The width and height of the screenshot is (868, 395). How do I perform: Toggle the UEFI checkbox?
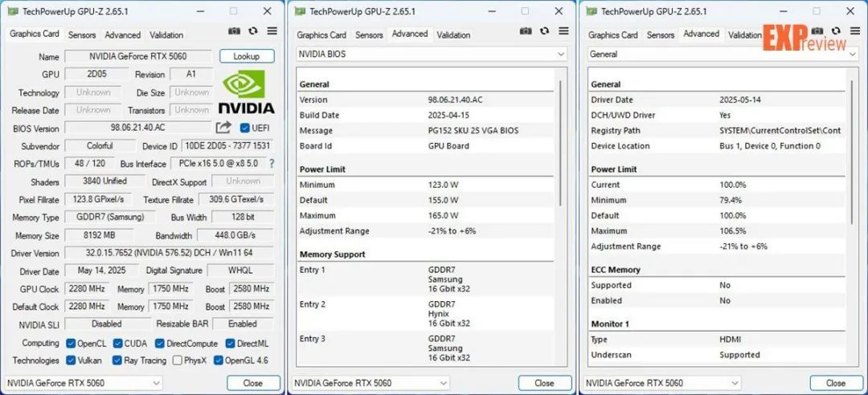244,128
